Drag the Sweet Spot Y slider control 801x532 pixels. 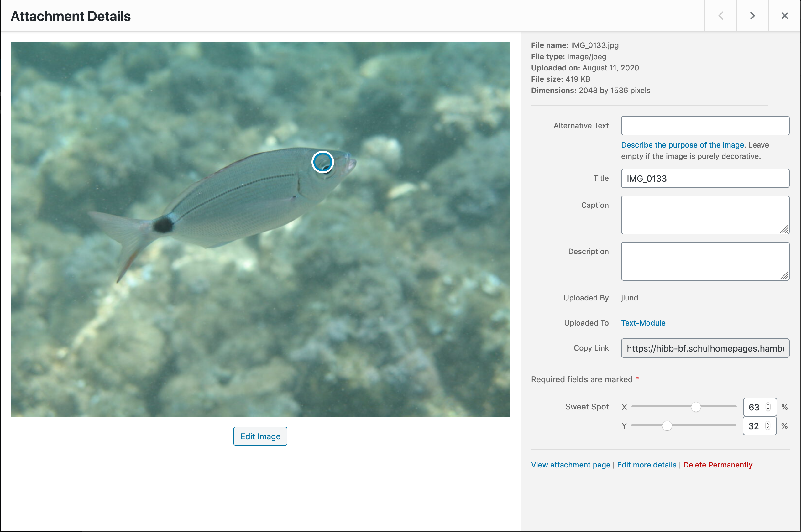[x=667, y=425]
